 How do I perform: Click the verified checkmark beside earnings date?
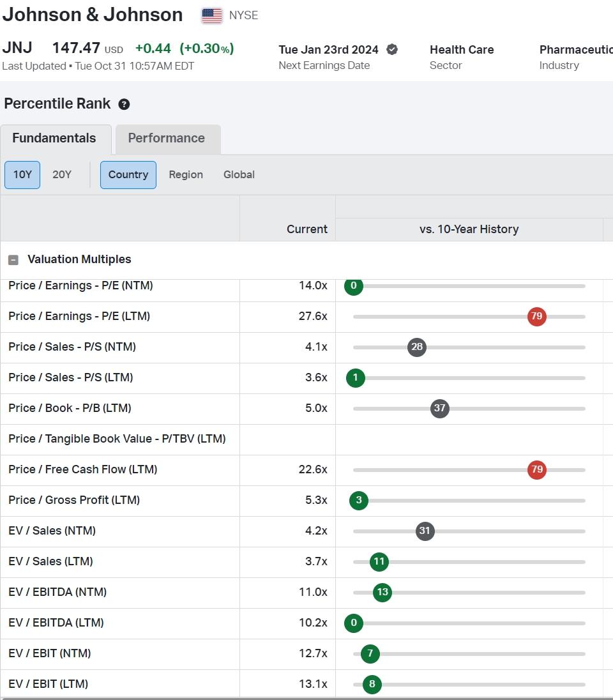tap(392, 50)
